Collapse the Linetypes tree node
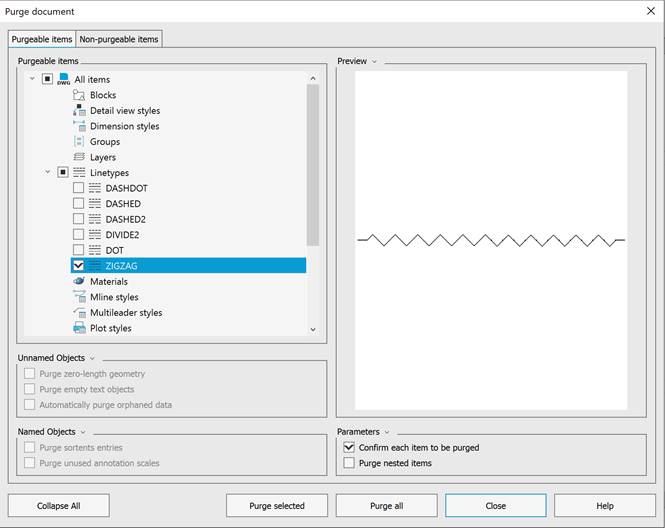Screen dimensions: 665x528 click(x=48, y=172)
